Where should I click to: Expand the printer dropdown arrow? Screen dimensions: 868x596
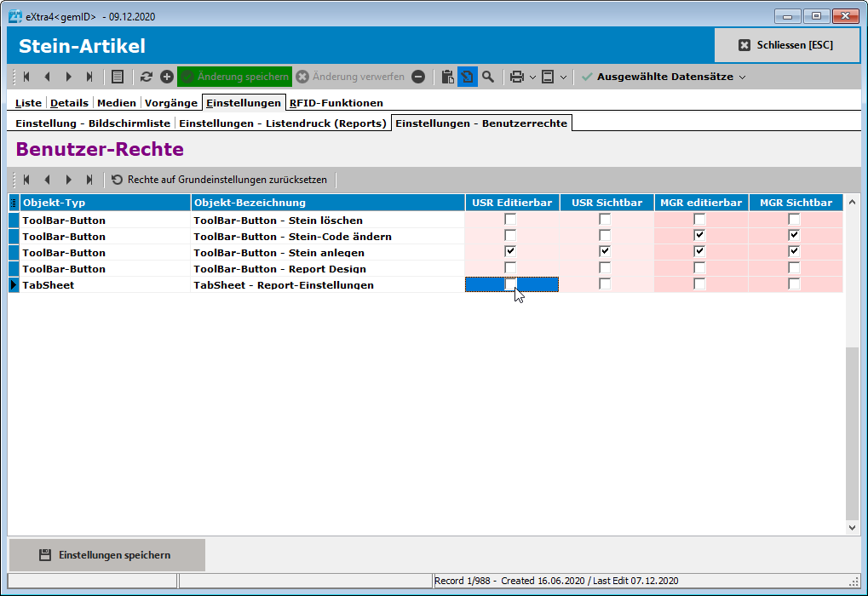532,77
